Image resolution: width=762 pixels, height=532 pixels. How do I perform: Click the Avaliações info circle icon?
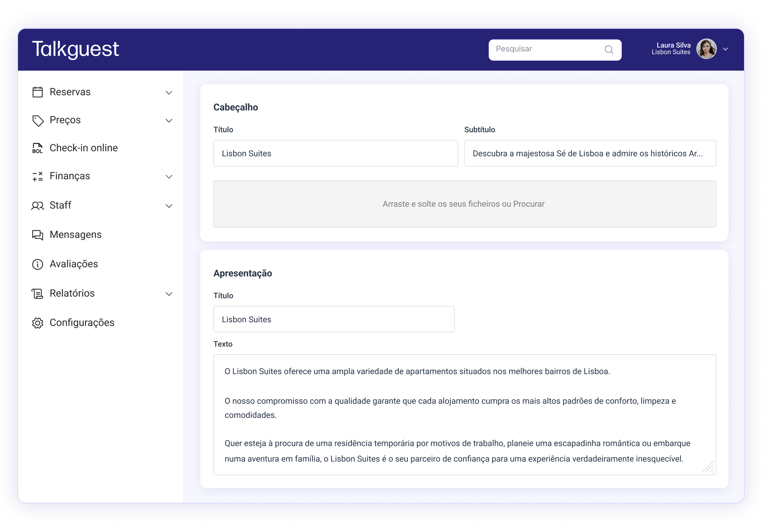[37, 264]
